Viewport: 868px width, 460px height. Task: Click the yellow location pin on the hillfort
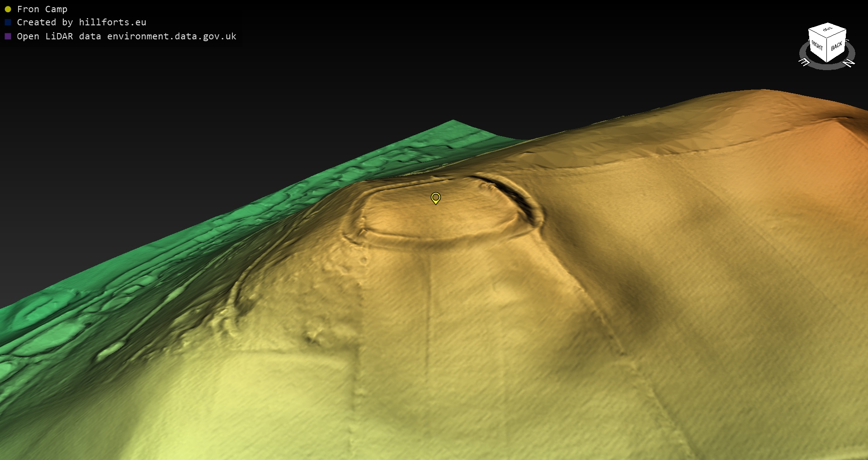click(435, 198)
